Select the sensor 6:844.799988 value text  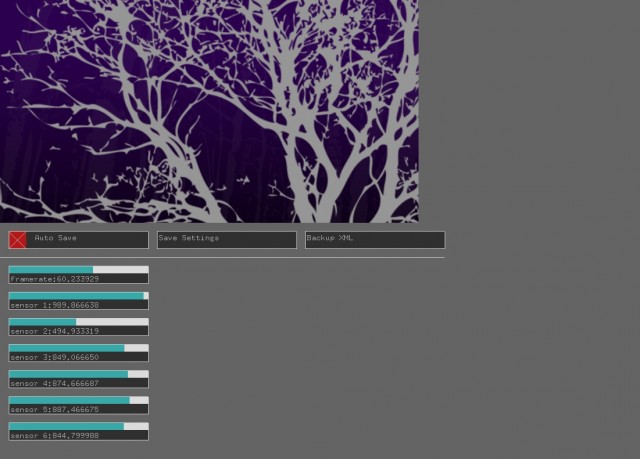55,436
